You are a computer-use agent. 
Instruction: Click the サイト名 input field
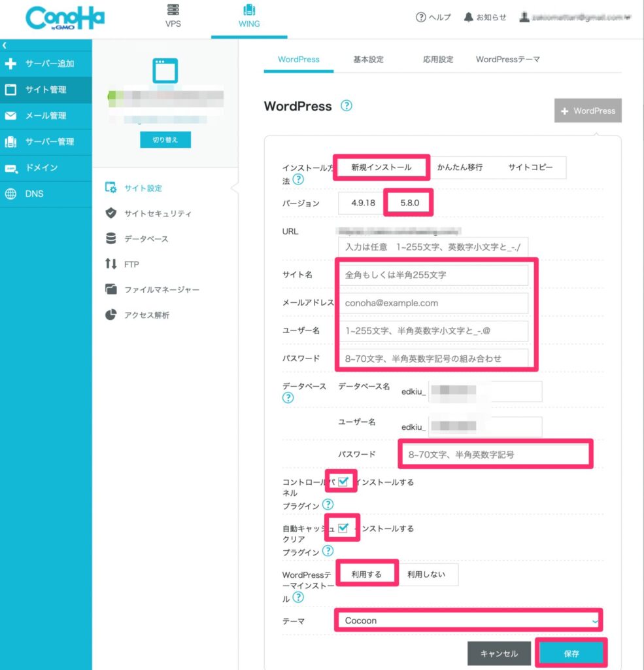[x=433, y=275]
